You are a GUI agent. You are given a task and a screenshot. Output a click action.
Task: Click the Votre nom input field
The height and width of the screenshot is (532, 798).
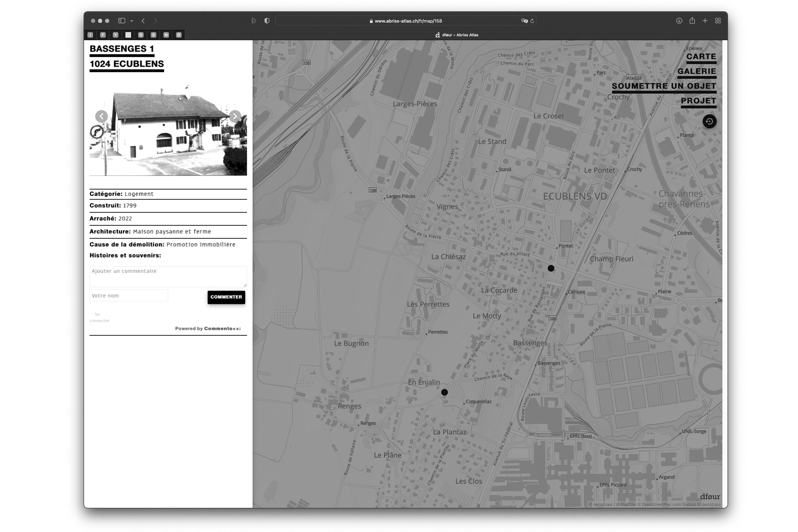129,296
